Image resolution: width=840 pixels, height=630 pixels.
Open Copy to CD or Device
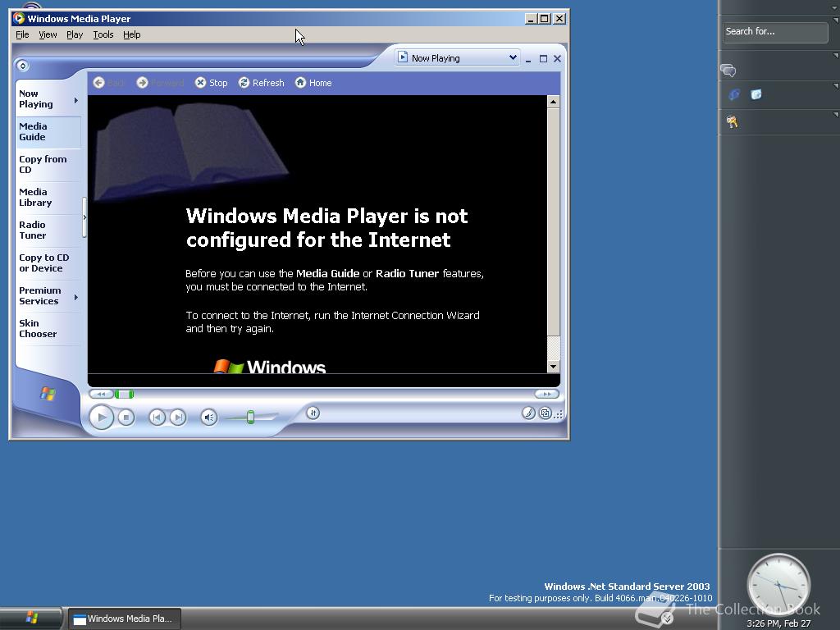48,263
